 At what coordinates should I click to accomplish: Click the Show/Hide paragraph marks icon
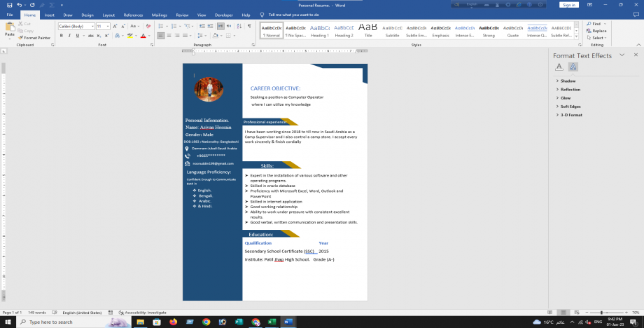tap(249, 26)
